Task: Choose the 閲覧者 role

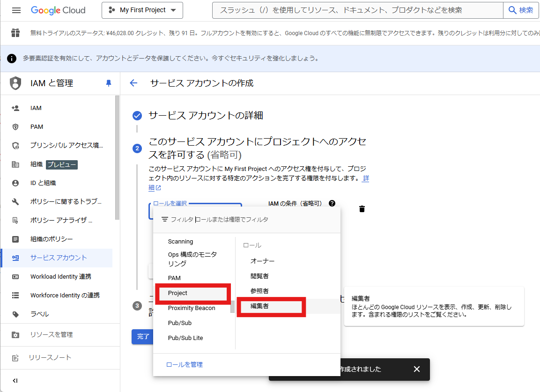Action: 259,276
